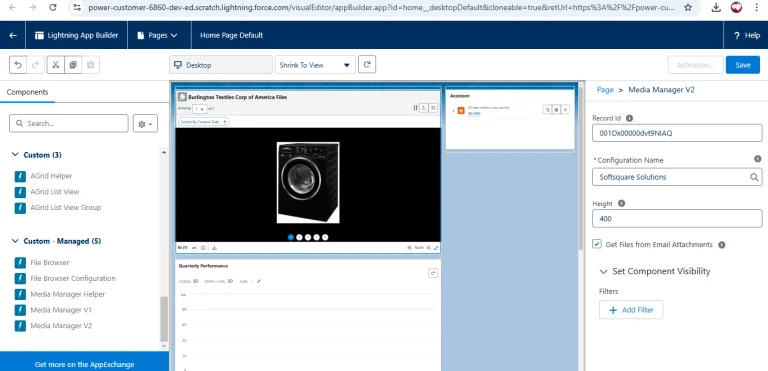Show the Height info tooltip
768x371 pixels.
point(621,203)
